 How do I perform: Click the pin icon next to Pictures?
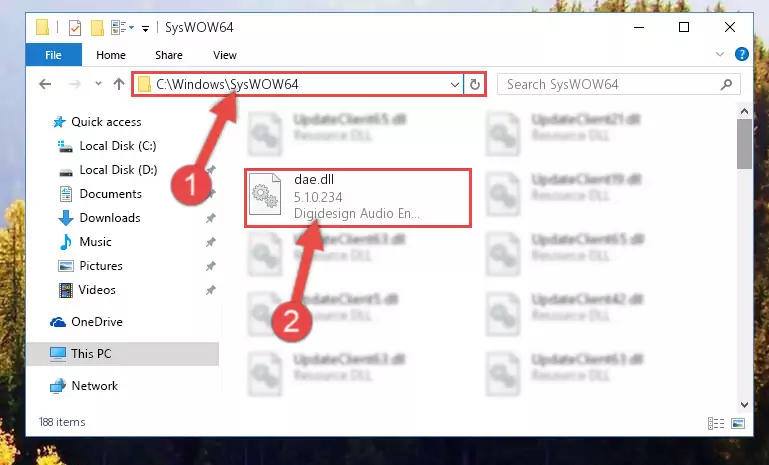[x=210, y=266]
